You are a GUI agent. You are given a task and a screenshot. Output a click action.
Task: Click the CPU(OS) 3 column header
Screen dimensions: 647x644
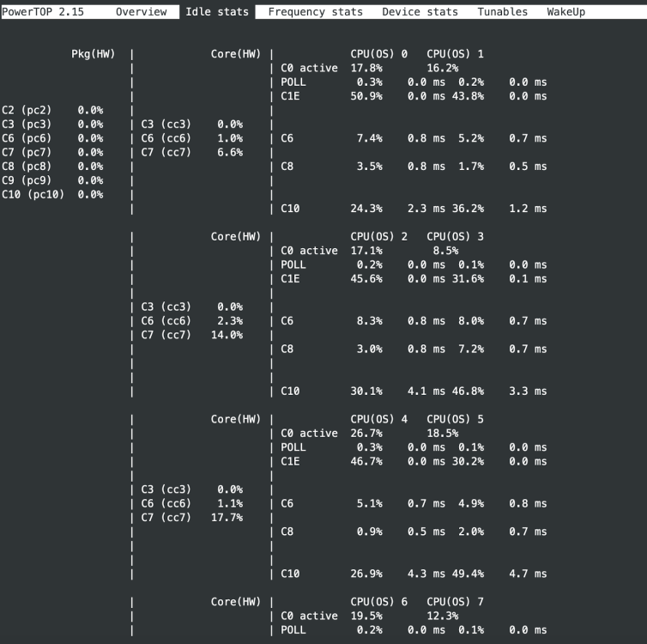pos(455,236)
